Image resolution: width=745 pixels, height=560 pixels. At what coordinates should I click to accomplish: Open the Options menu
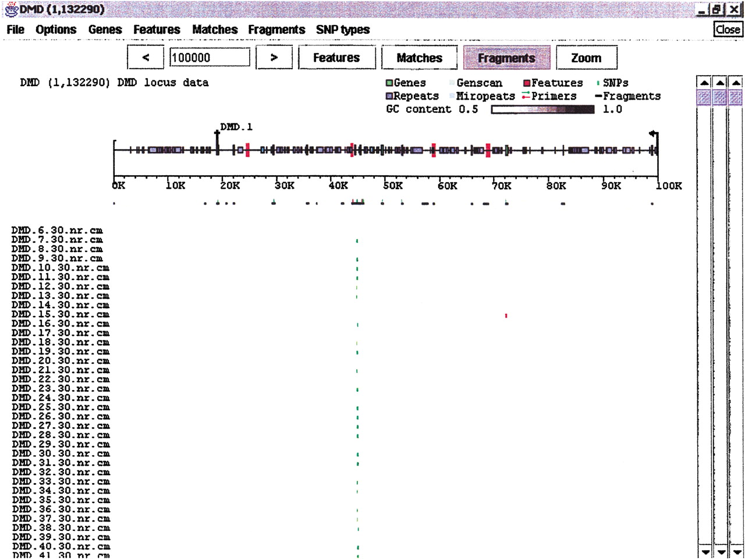point(56,30)
